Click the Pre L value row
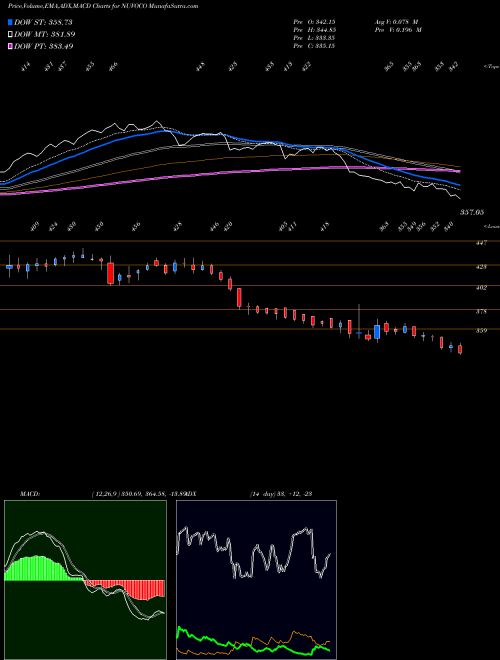This screenshot has height=660, width=500. click(314, 38)
